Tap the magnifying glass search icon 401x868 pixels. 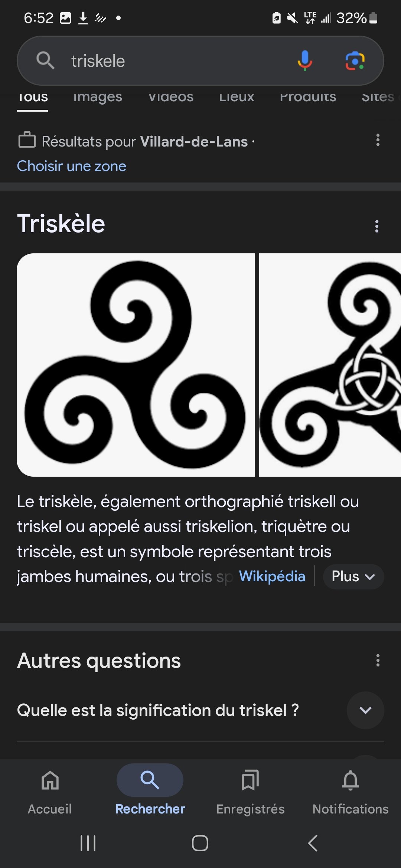(x=45, y=60)
